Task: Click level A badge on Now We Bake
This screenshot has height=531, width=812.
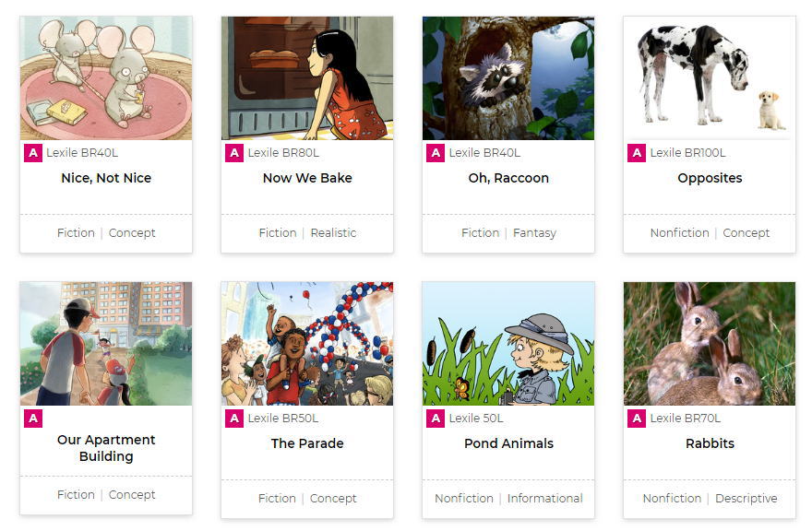Action: pyautogui.click(x=234, y=153)
